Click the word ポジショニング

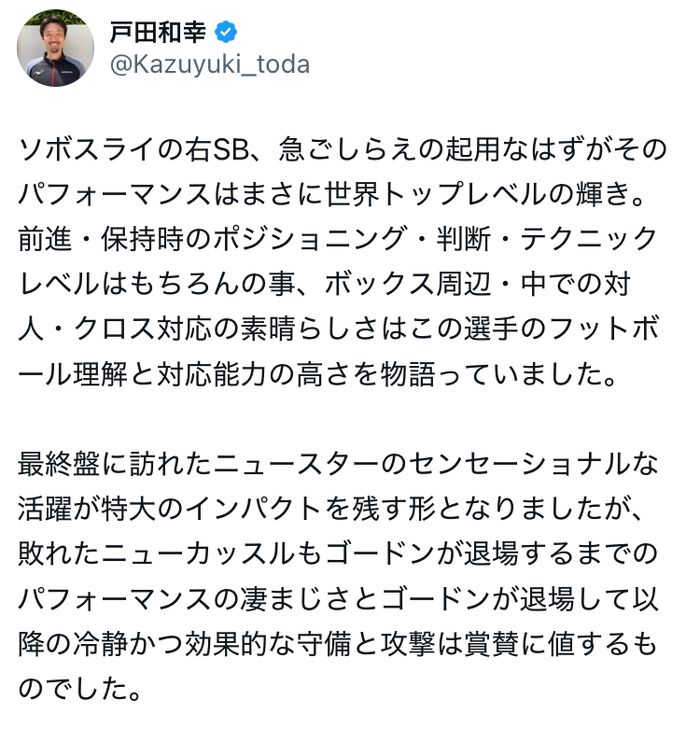[x=311, y=240]
